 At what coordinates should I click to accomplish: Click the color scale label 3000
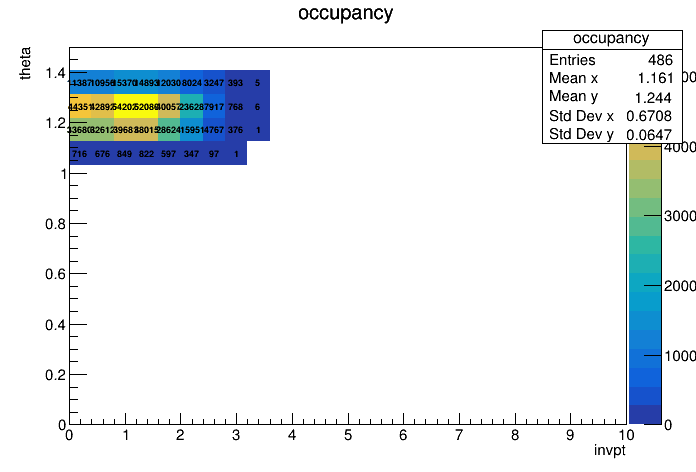(x=680, y=216)
